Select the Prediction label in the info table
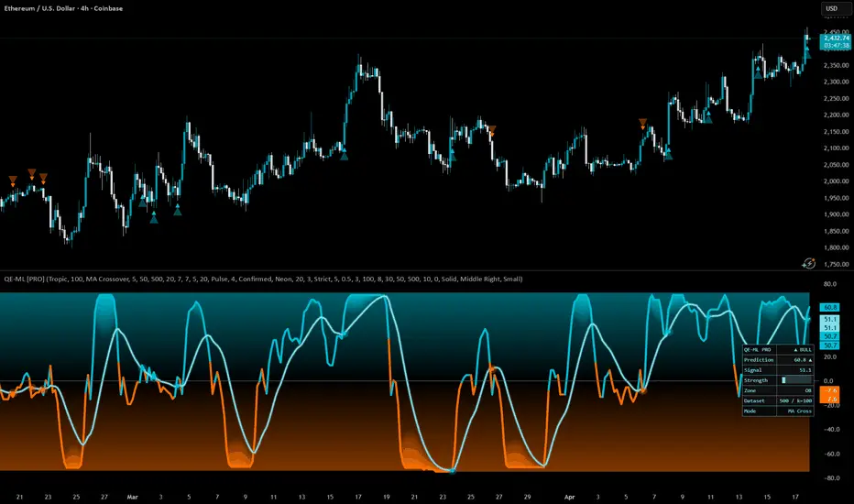 click(759, 360)
